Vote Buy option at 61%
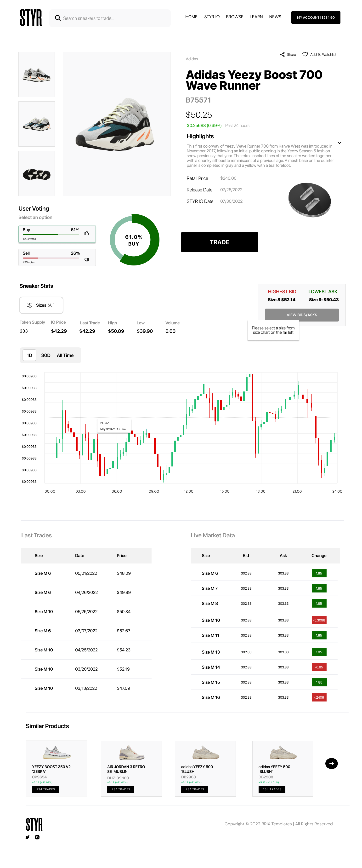Viewport: 362px width, 868px height. pos(57,234)
